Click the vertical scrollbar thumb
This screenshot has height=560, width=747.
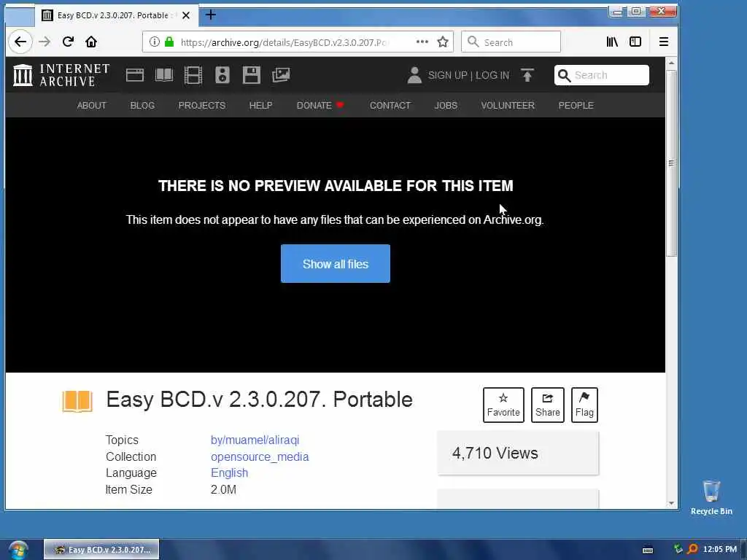(x=671, y=163)
